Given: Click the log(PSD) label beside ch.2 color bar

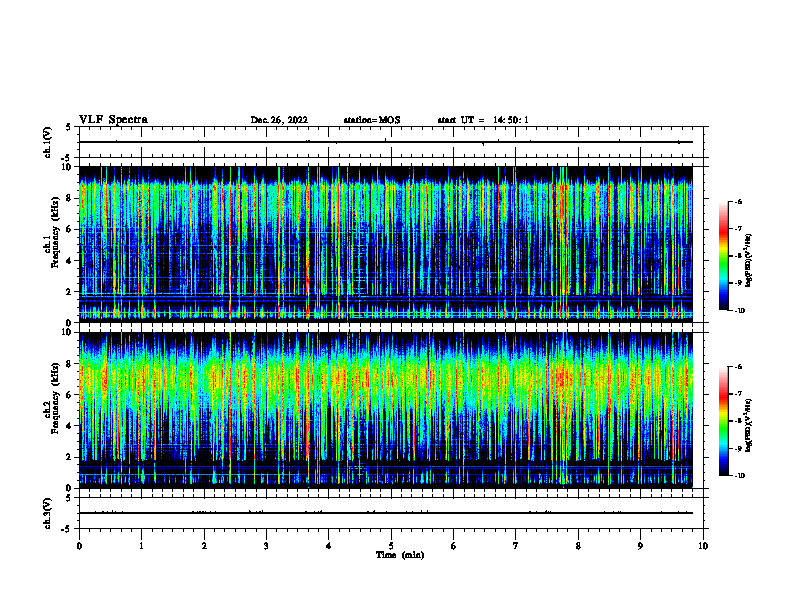Looking at the screenshot, I should pos(749,425).
